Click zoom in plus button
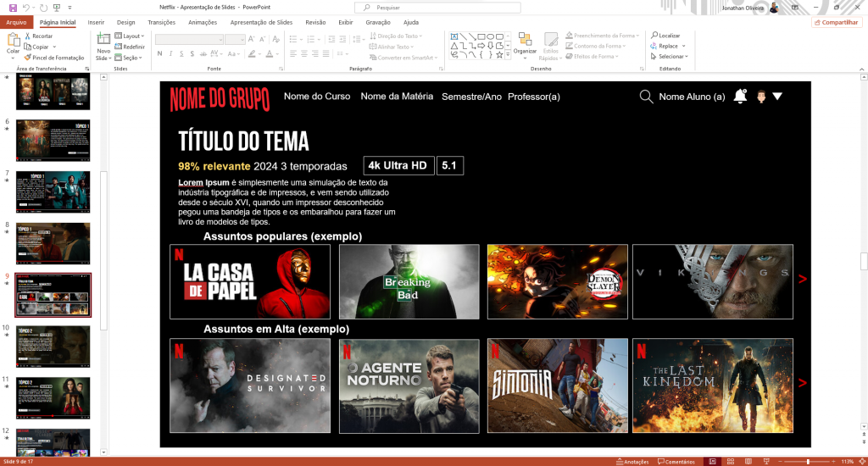 833,462
